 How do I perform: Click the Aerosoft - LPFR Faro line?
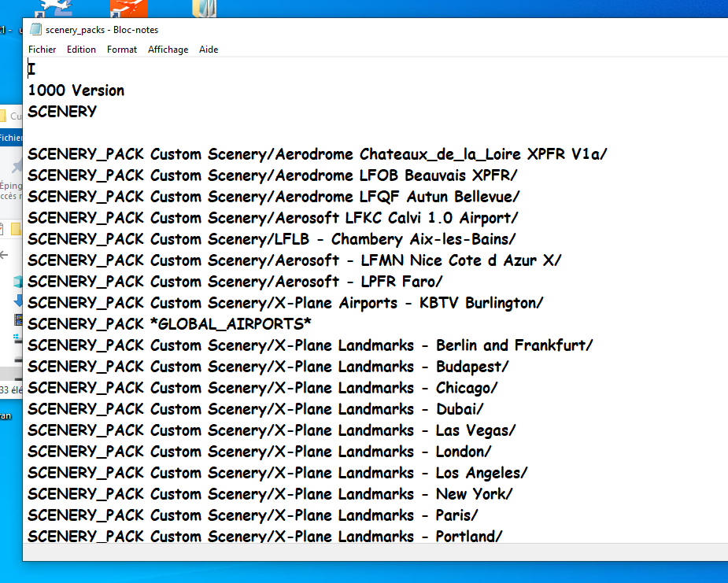tap(235, 282)
